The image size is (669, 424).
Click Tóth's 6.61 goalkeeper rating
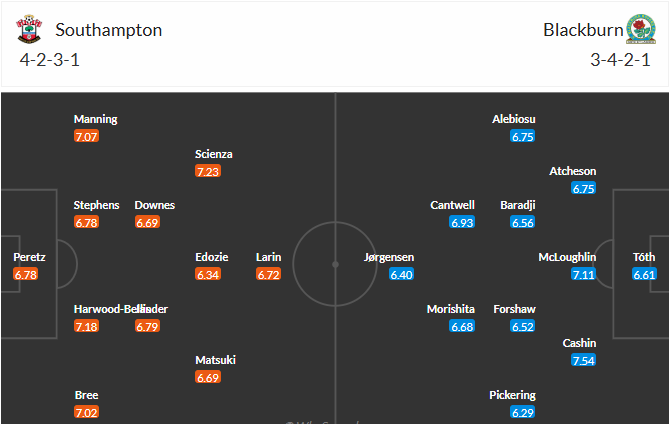point(644,274)
